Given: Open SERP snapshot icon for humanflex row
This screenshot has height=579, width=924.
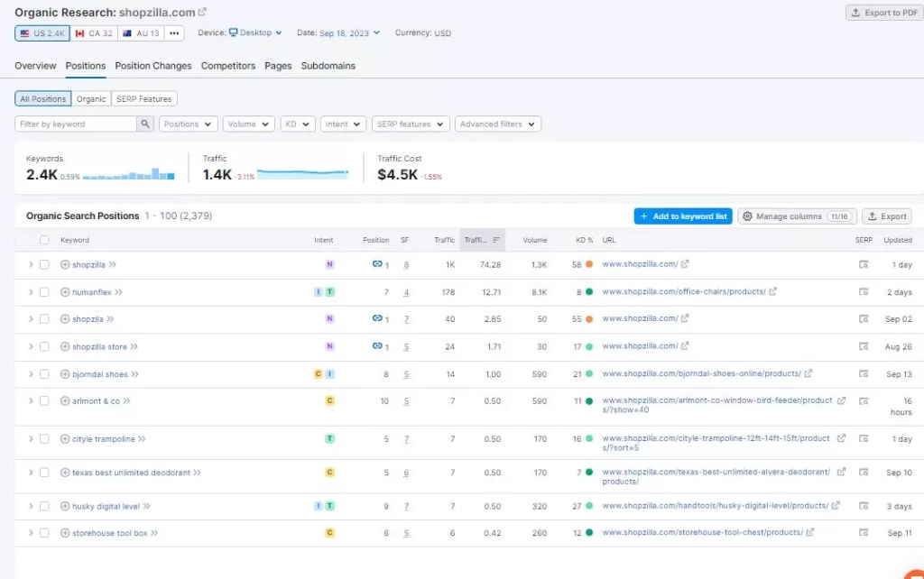Looking at the screenshot, I should click(864, 292).
